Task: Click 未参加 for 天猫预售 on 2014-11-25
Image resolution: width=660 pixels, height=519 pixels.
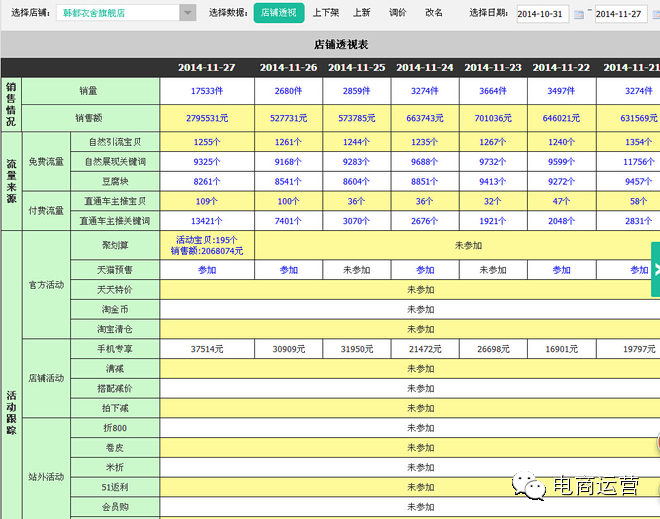Action: point(357,270)
